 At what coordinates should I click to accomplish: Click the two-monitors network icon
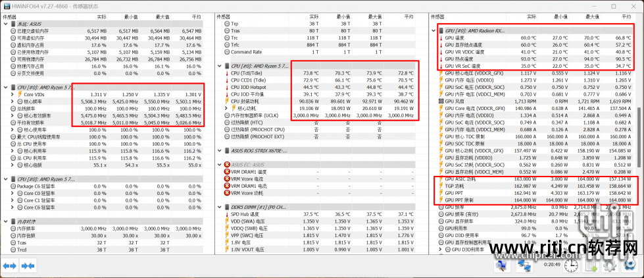(x=524, y=265)
